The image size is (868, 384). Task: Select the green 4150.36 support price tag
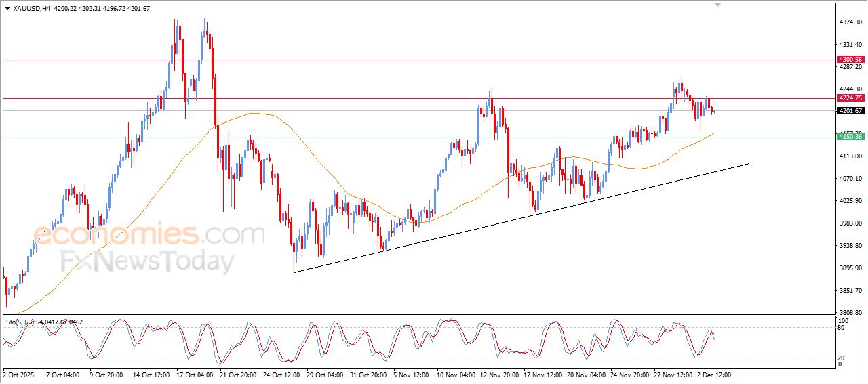850,137
